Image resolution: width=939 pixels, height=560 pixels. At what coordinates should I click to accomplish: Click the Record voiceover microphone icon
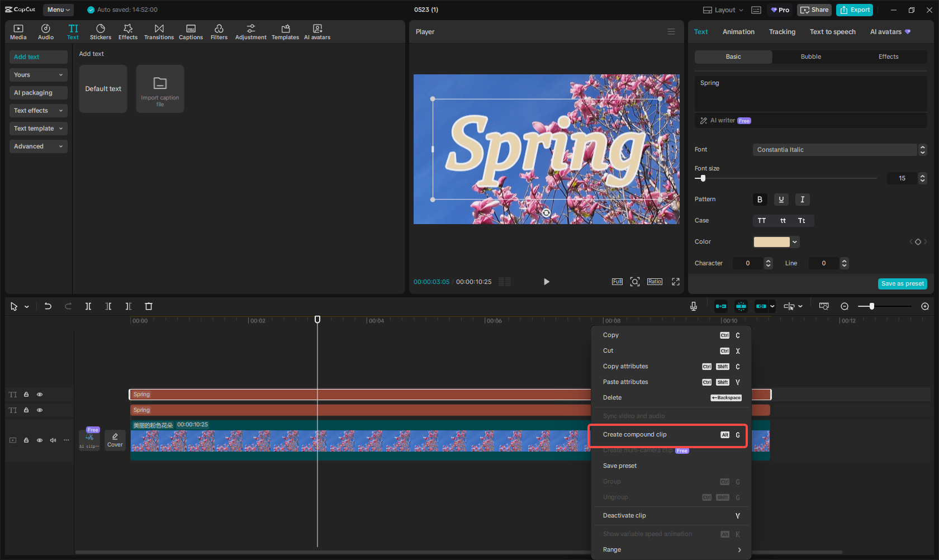(694, 306)
